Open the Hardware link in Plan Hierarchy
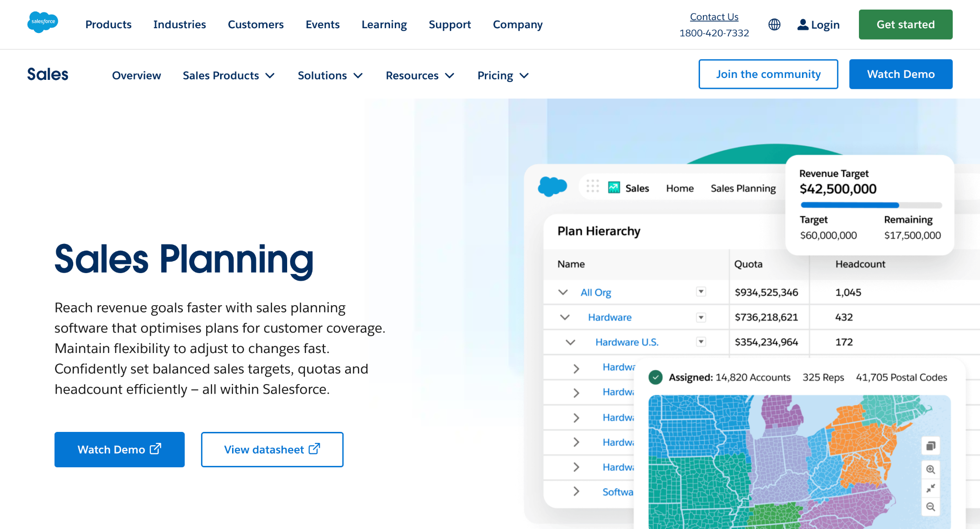Viewport: 980px width, 529px height. (x=610, y=317)
